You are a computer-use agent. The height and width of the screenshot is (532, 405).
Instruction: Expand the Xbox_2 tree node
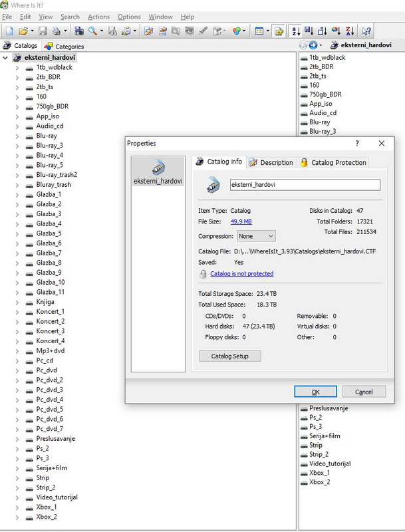[17, 517]
